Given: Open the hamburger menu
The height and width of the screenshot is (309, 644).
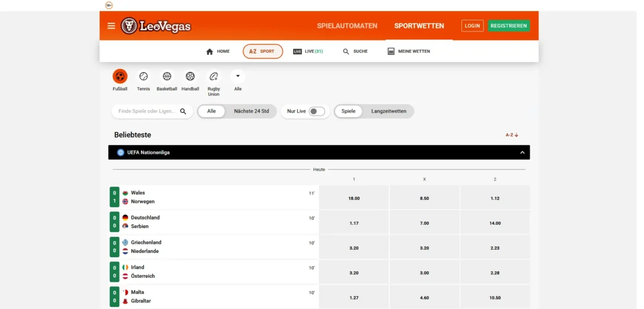Looking at the screenshot, I should point(111,26).
